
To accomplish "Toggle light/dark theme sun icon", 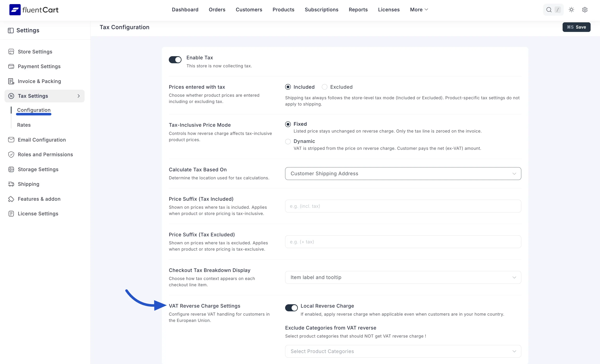I will click(571, 10).
